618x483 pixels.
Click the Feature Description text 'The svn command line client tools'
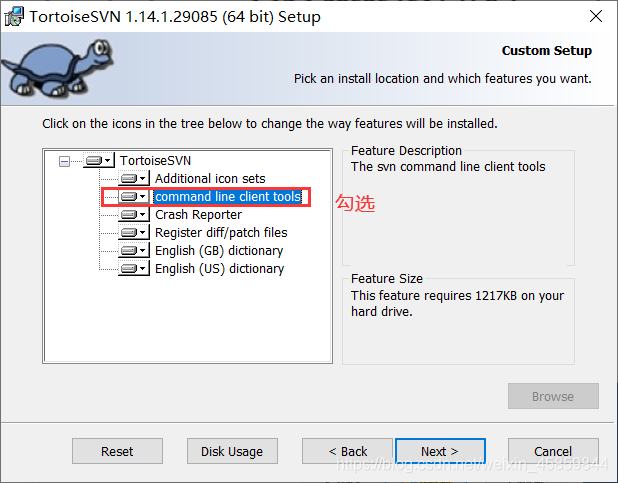(x=448, y=167)
